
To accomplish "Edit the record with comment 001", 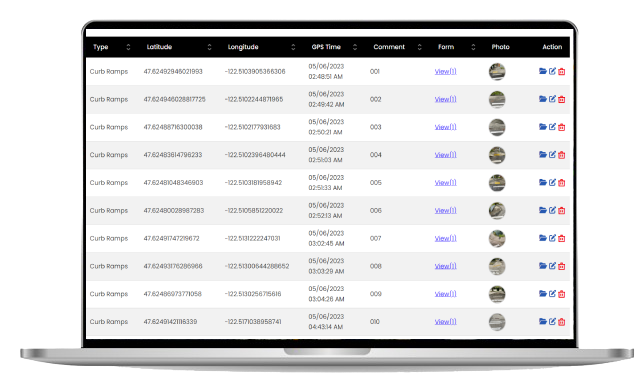I will pos(552,71).
